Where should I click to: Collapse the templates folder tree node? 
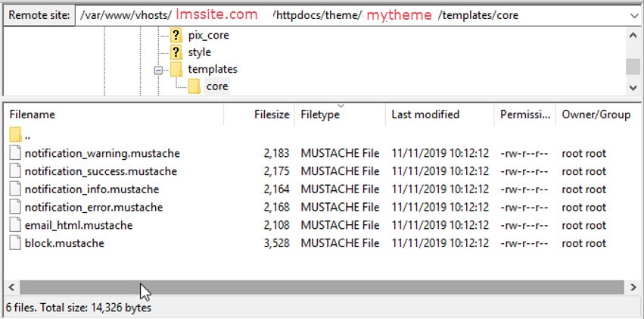158,70
